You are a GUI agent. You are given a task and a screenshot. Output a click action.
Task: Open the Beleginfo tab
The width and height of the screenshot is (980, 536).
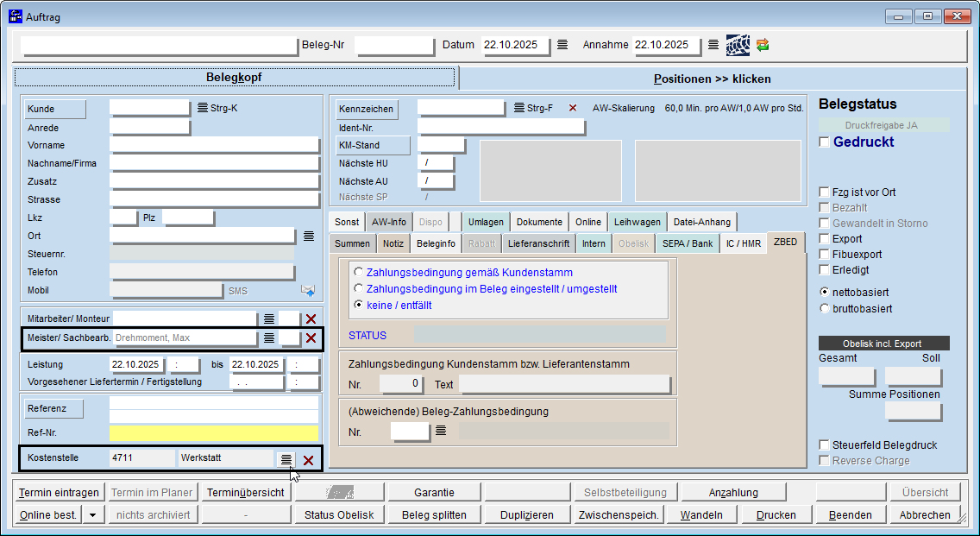[x=436, y=243]
